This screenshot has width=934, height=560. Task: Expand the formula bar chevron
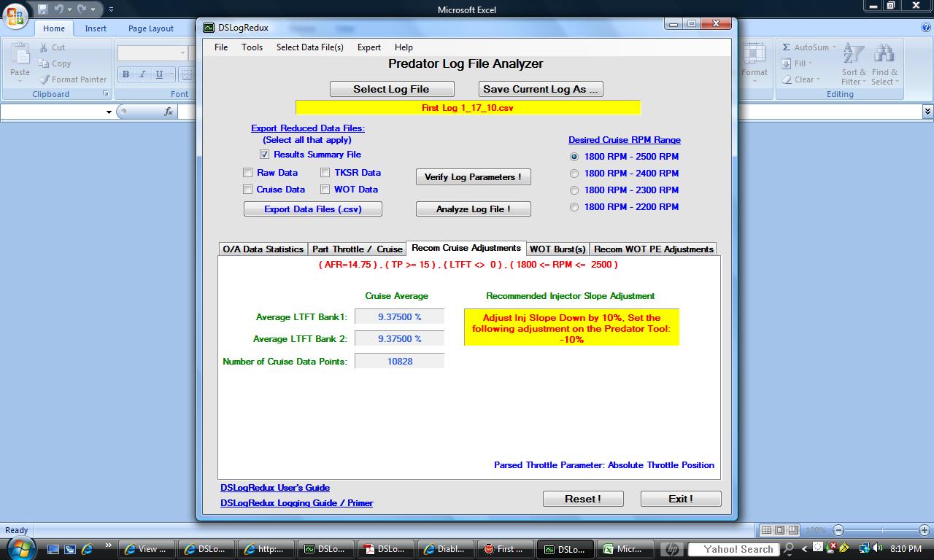[x=927, y=112]
